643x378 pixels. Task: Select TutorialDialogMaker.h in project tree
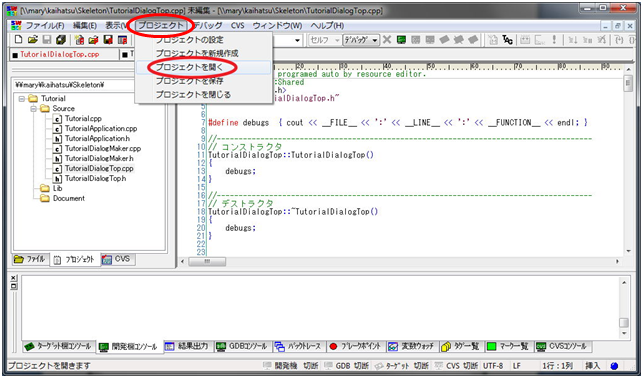99,158
